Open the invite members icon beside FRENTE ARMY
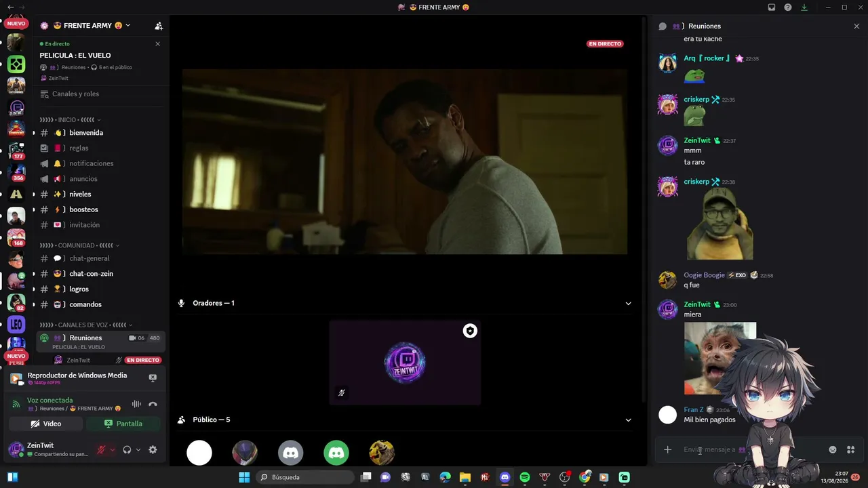Screen dimensions: 868x488 (x=159, y=26)
